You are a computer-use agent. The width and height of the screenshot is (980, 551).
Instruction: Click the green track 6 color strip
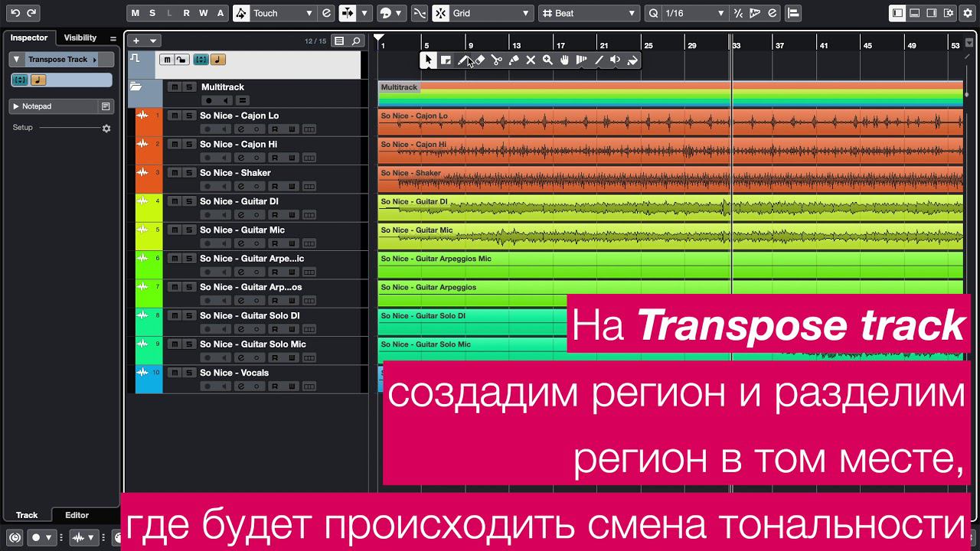tap(149, 266)
